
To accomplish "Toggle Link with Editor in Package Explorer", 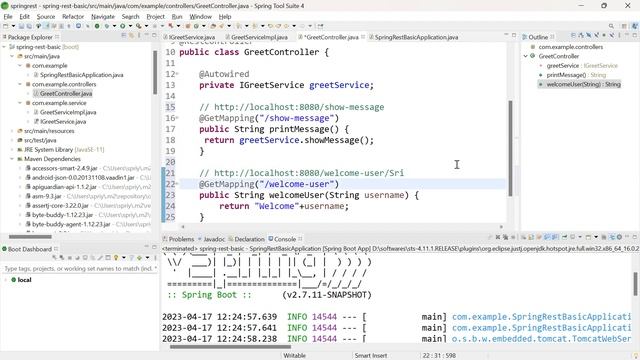I will 131,36.
